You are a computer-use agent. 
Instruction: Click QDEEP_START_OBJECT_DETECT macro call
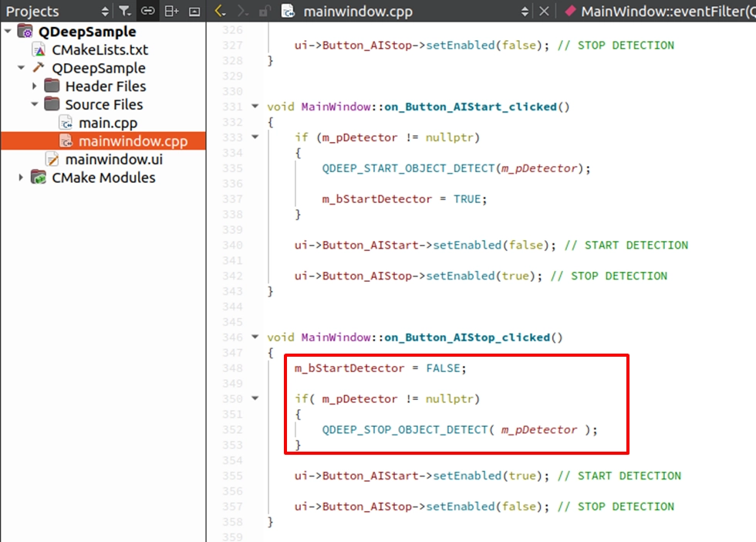pos(408,168)
